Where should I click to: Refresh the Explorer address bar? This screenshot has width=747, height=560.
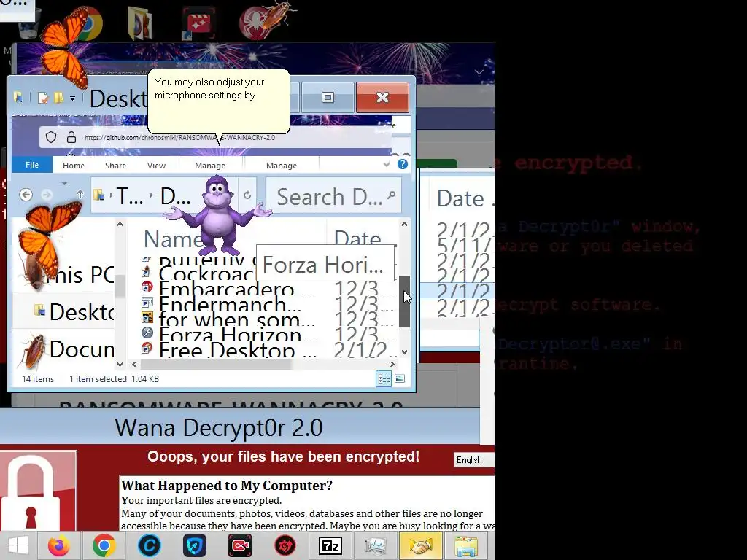pos(247,195)
